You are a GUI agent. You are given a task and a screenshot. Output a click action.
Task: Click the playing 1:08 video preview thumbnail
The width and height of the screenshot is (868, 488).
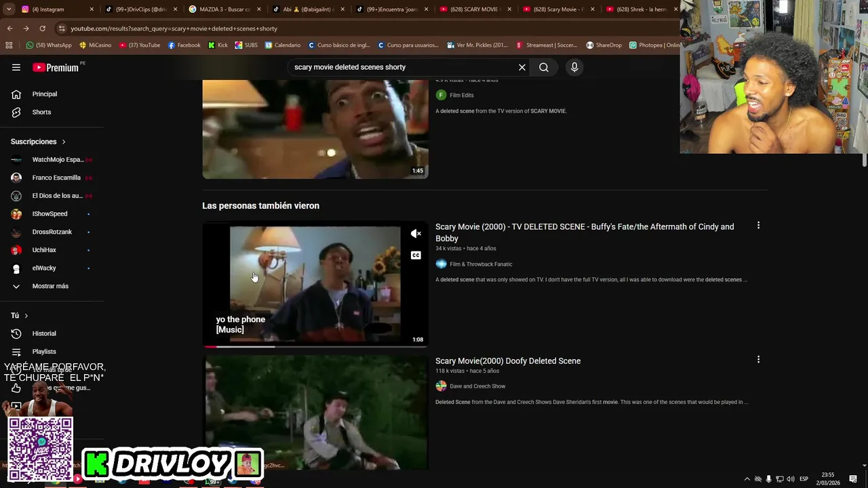tap(315, 285)
